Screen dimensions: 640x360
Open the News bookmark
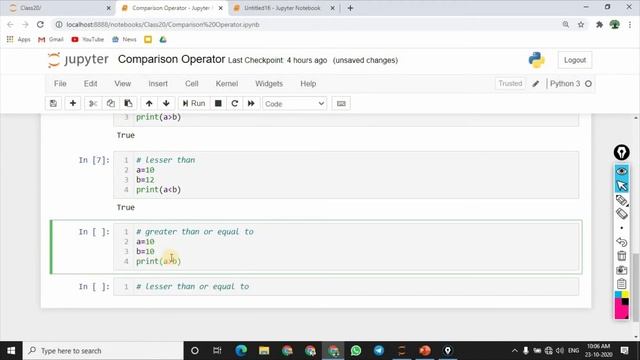coord(124,40)
